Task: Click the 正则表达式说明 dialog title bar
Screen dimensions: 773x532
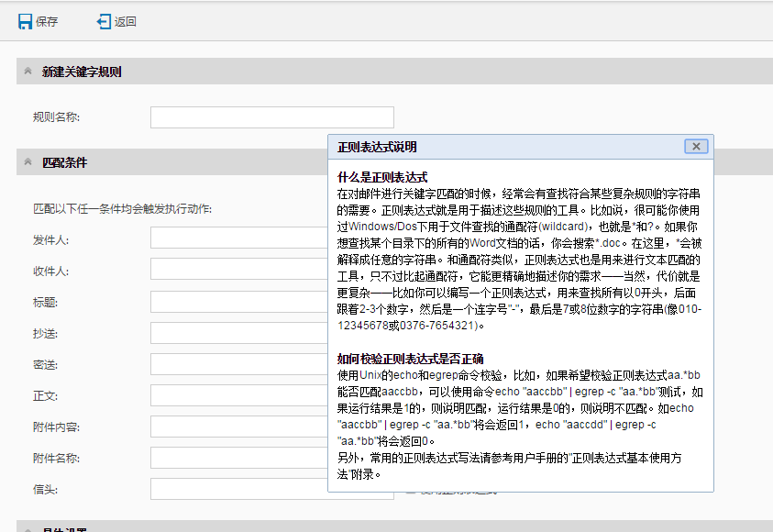Action: point(504,147)
